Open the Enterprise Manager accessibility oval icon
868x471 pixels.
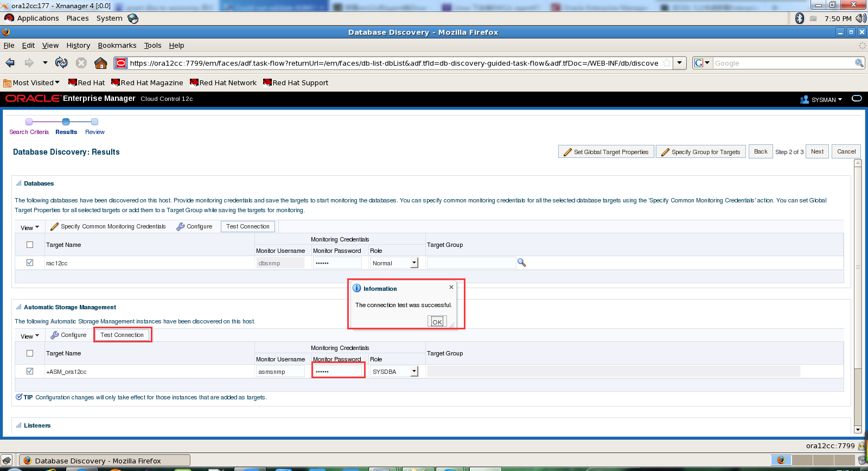(x=857, y=99)
